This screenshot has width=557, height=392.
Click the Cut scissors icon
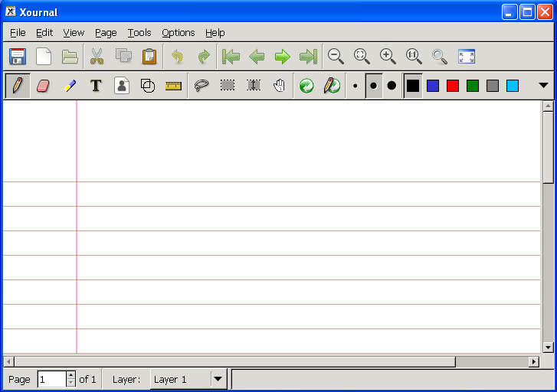(97, 57)
